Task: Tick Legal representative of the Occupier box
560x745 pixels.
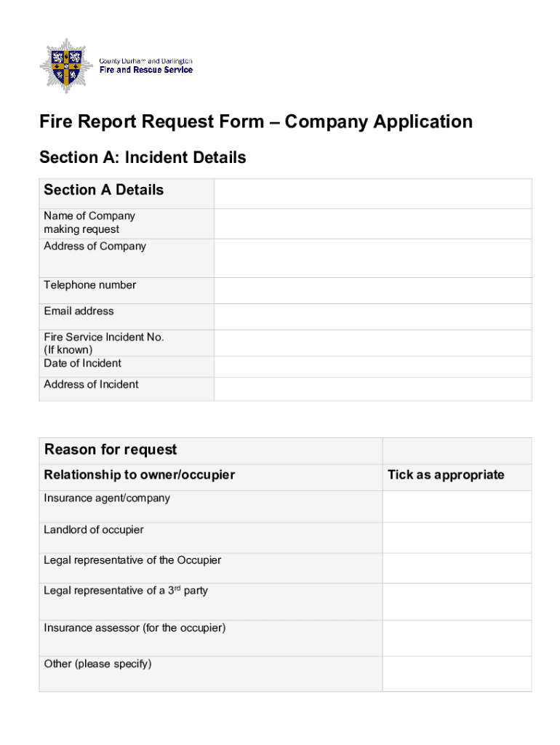Action: click(x=457, y=567)
